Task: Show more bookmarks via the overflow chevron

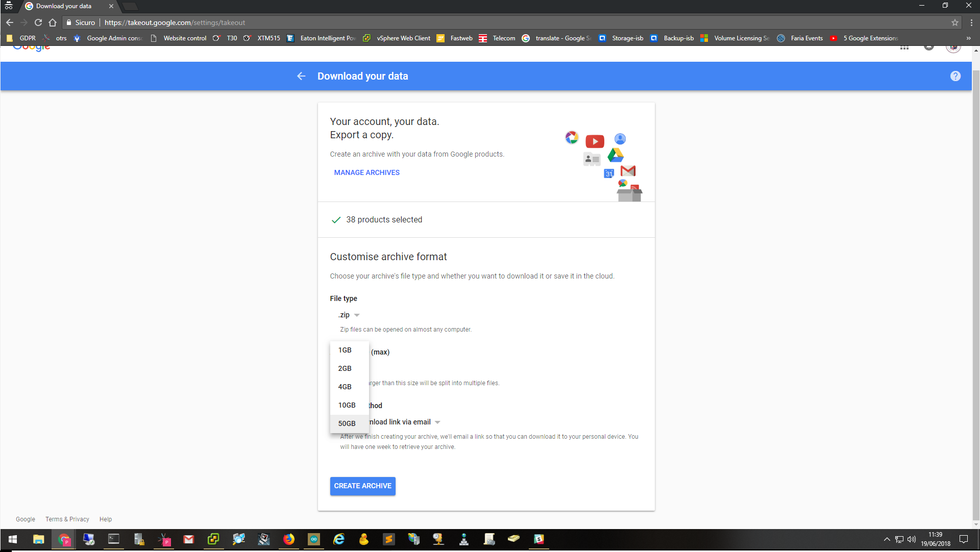Action: [968, 38]
